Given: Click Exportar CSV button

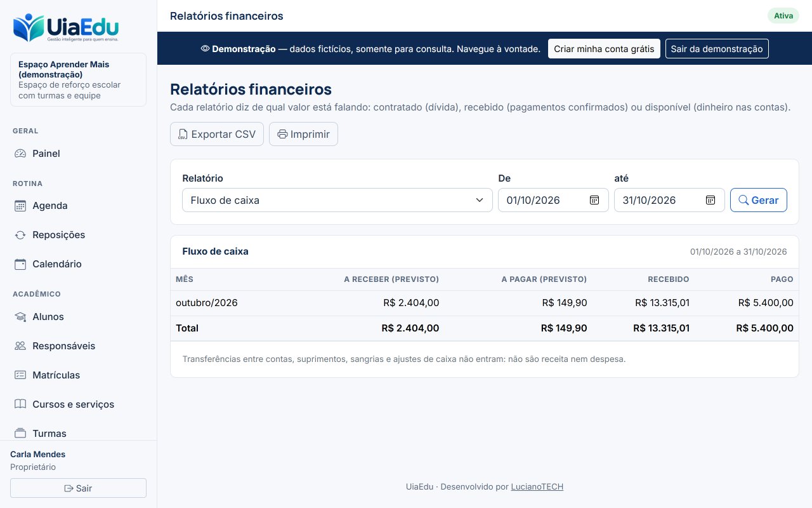Looking at the screenshot, I should pos(217,134).
